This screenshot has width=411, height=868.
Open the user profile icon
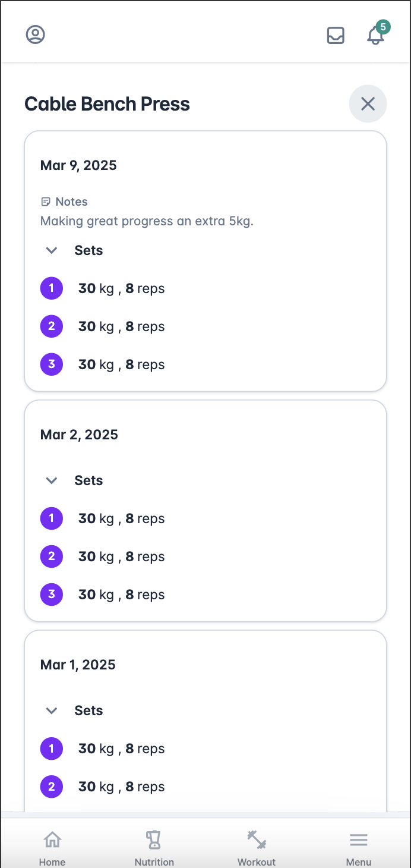[x=36, y=34]
